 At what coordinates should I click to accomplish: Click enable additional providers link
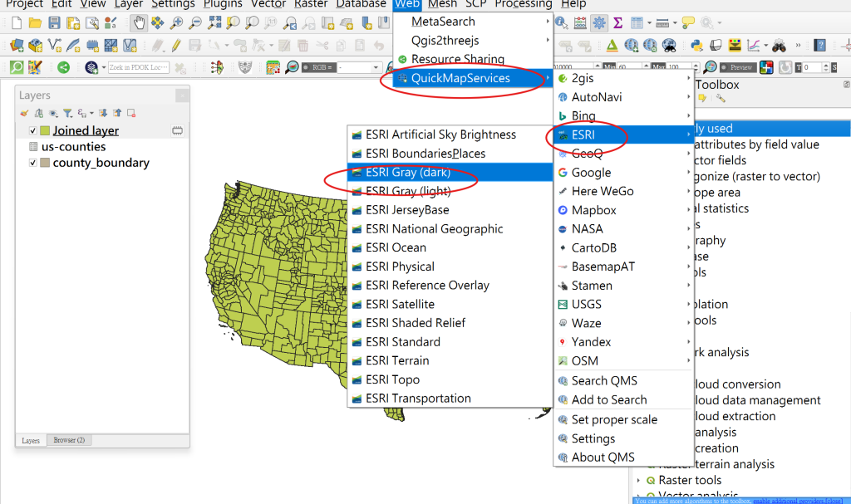[788, 500]
